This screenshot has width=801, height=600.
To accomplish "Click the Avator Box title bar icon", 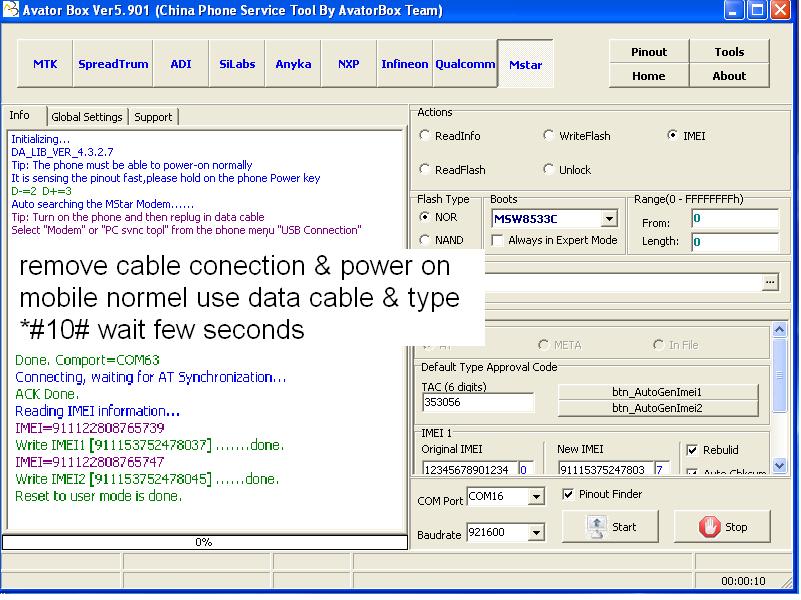I will (x=10, y=10).
